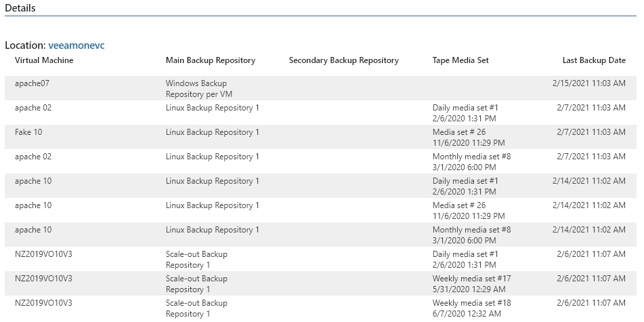Select the apache07 virtual machine cell
Image resolution: width=644 pixels, height=322 pixels.
(x=32, y=83)
